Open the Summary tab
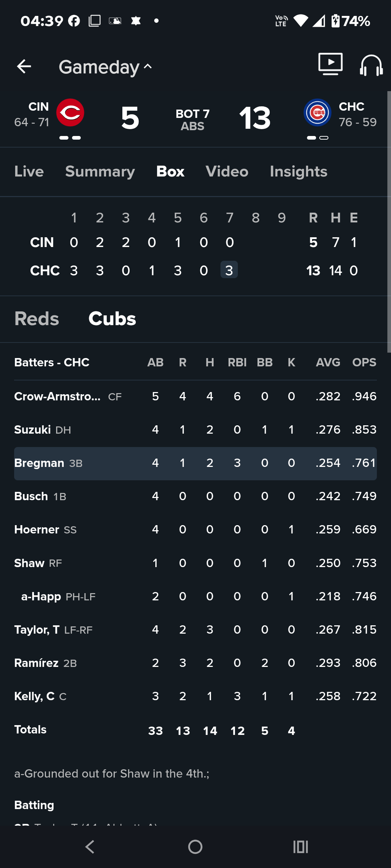This screenshot has width=391, height=868. [100, 171]
